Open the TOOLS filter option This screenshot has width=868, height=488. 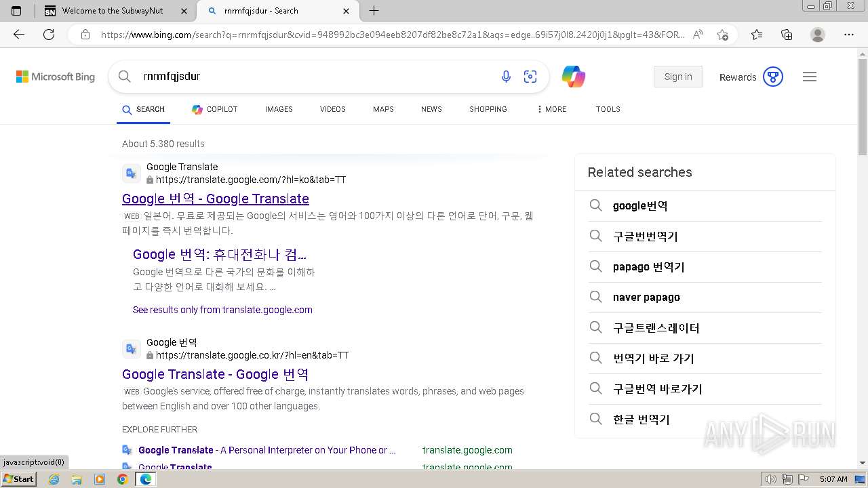coord(608,109)
